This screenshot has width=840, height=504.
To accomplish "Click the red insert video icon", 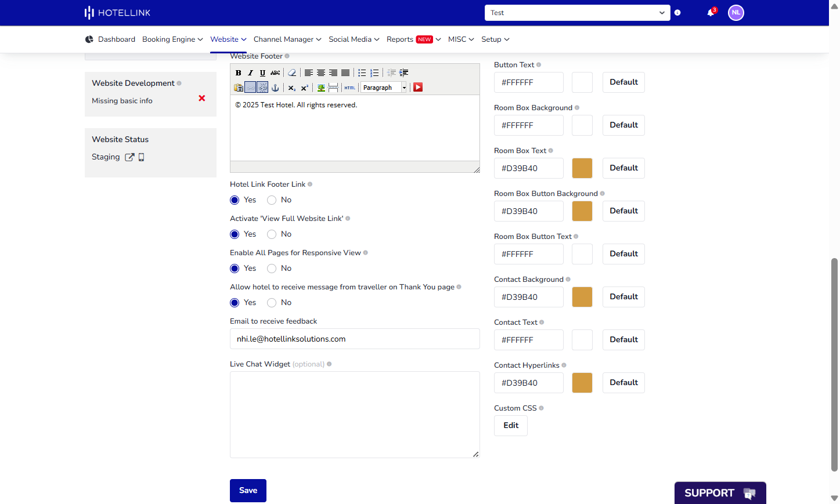I will click(x=418, y=88).
